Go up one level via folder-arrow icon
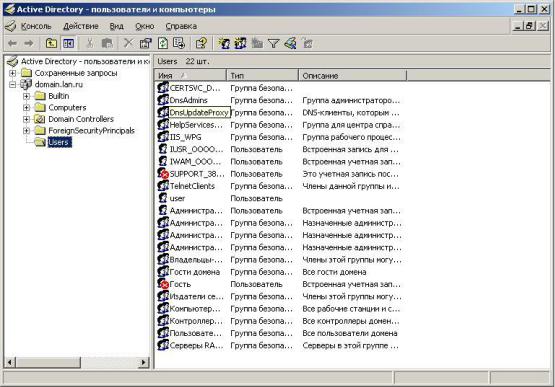Viewport: 555px width, 387px height. pyautogui.click(x=52, y=44)
